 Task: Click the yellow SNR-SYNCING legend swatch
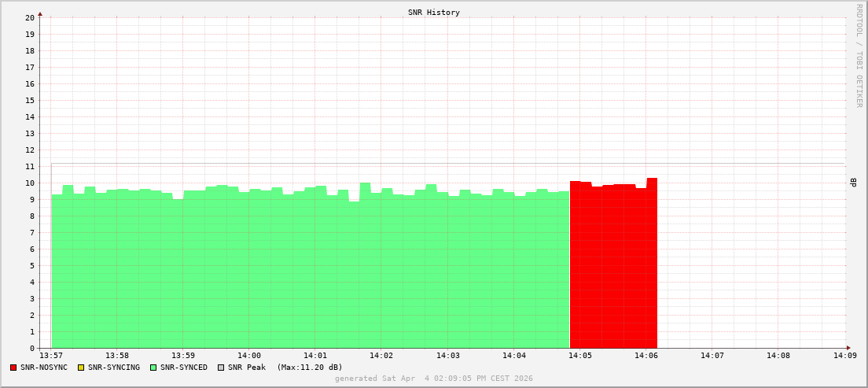point(80,368)
